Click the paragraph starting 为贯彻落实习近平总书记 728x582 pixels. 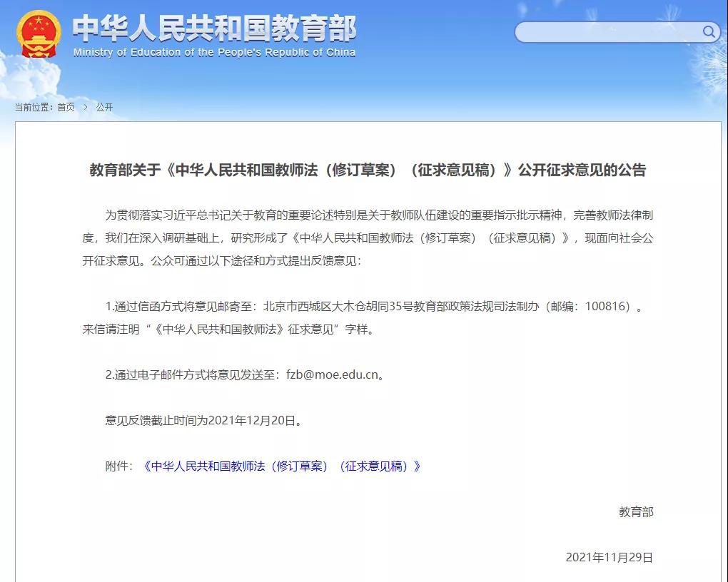(368, 238)
